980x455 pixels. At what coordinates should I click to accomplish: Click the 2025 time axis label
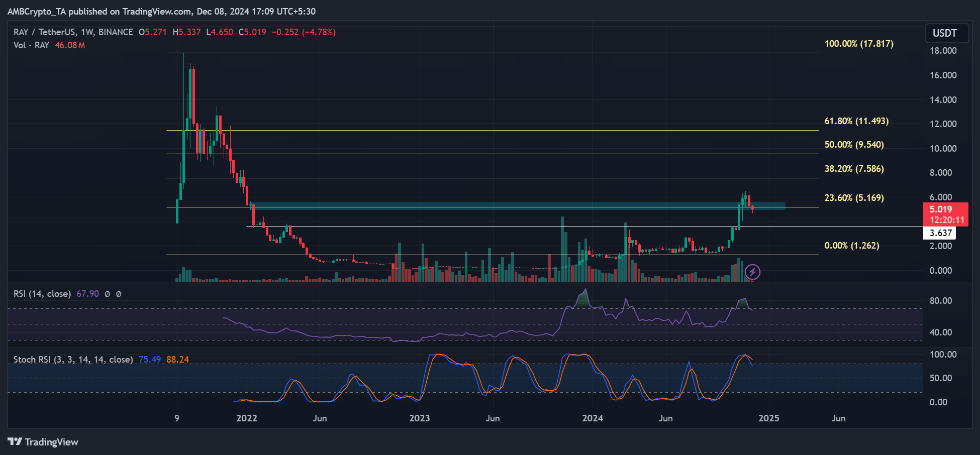point(769,418)
